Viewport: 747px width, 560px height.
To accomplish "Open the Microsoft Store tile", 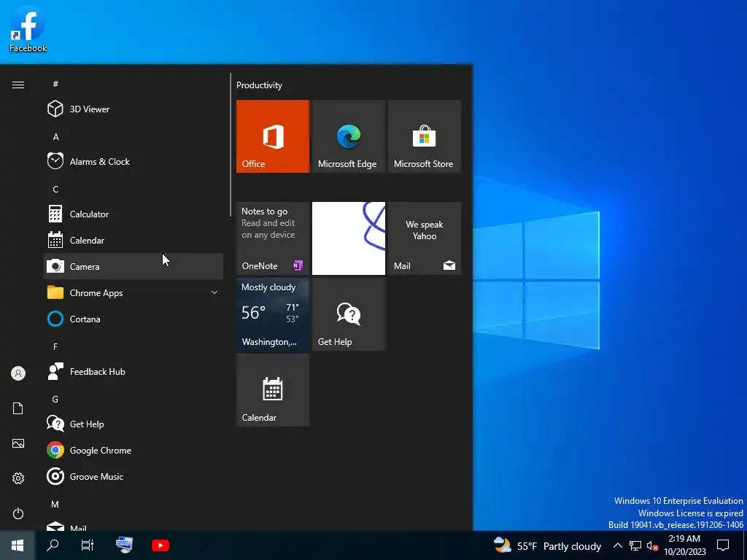I will pos(425,136).
